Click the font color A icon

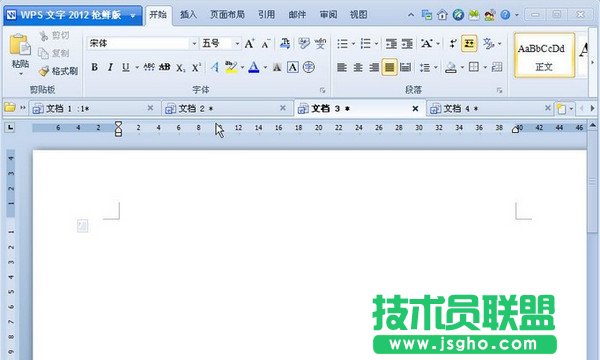[x=254, y=67]
